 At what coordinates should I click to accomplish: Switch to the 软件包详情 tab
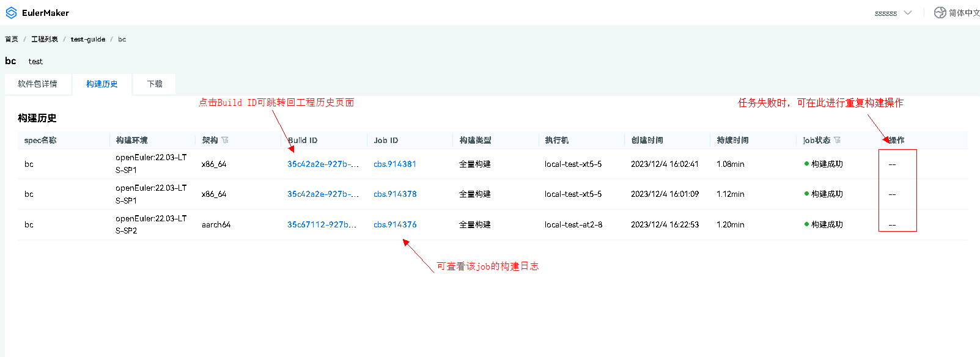(37, 84)
